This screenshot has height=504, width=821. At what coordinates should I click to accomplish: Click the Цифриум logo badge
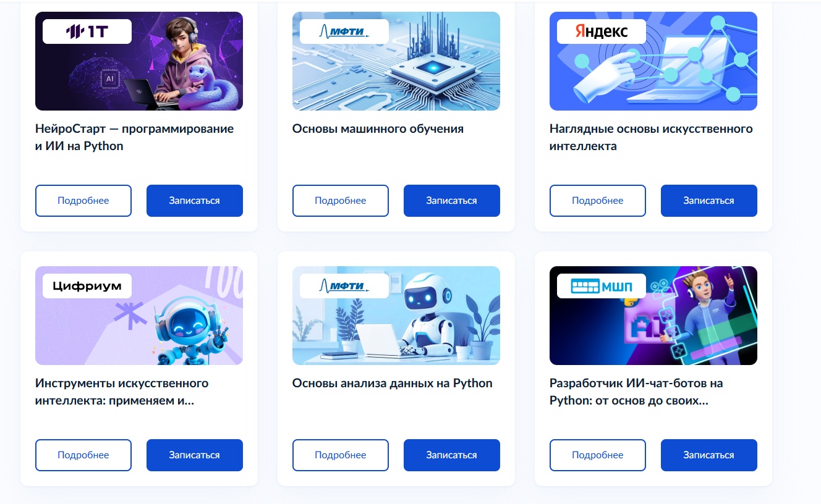(x=87, y=286)
